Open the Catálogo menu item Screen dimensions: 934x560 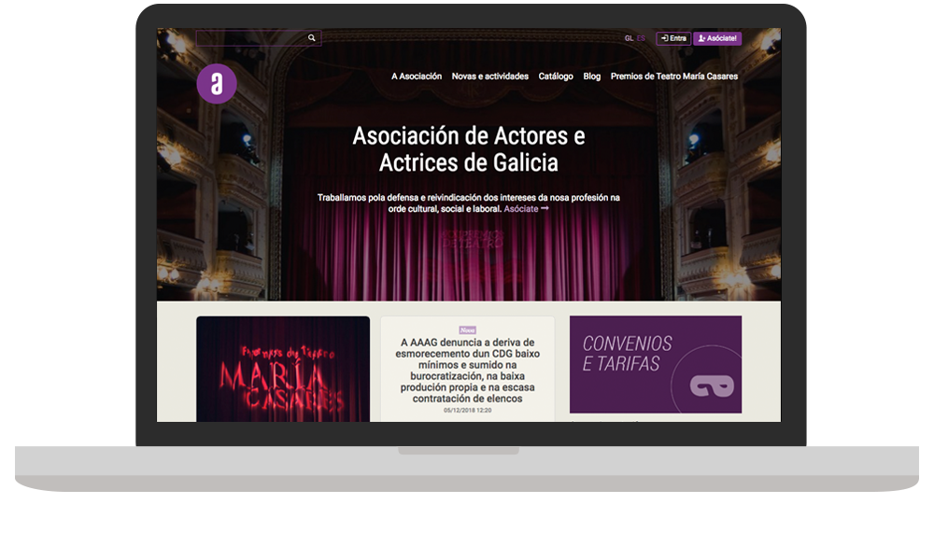pyautogui.click(x=556, y=77)
